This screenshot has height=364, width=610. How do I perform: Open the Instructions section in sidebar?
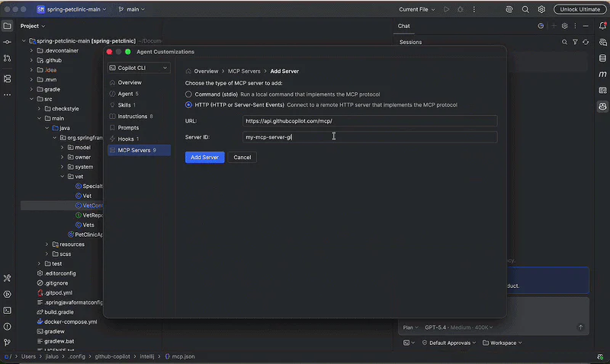139,117
